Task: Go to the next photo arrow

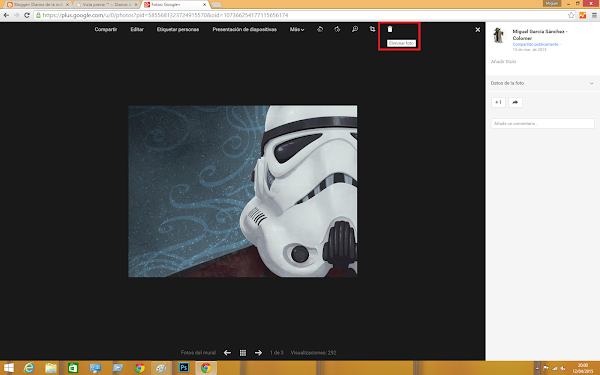Action: point(258,353)
